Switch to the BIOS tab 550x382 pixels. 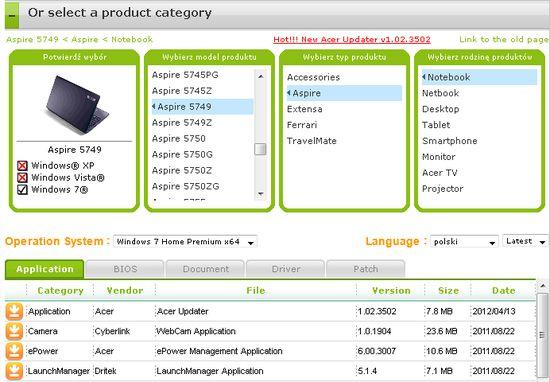(x=125, y=269)
